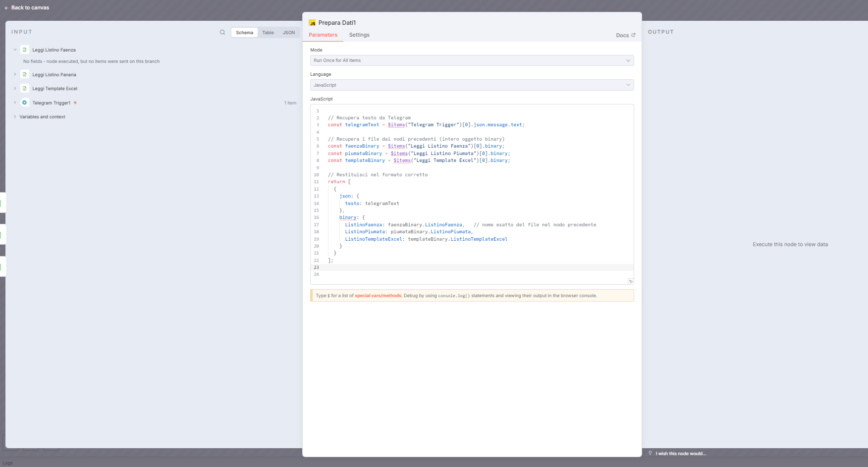The height and width of the screenshot is (467, 868).
Task: Click the Leggi Listino Panaria node icon
Action: pos(25,74)
